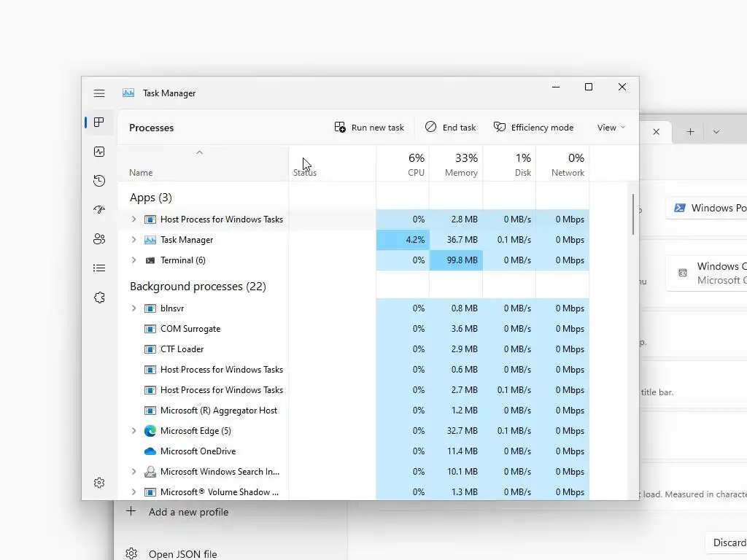Click the Terminal app icon in list
The width and height of the screenshot is (747, 560).
pos(150,260)
